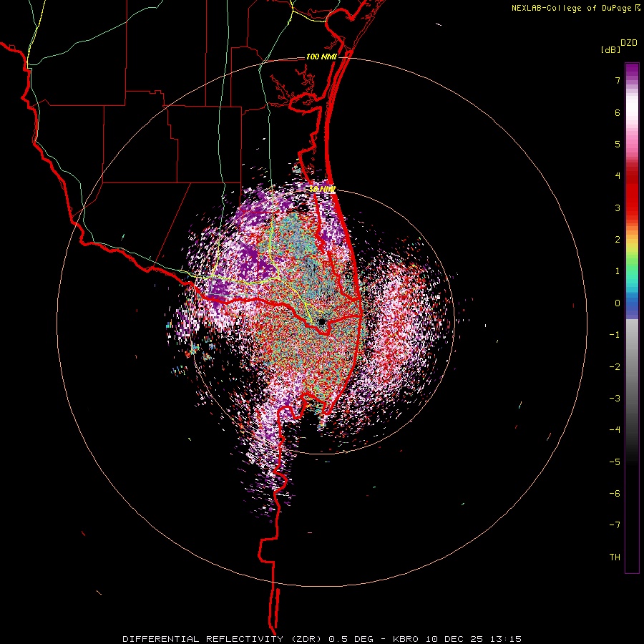Select the -5 dB value on the color scale
The image size is (644, 644).
point(615,462)
